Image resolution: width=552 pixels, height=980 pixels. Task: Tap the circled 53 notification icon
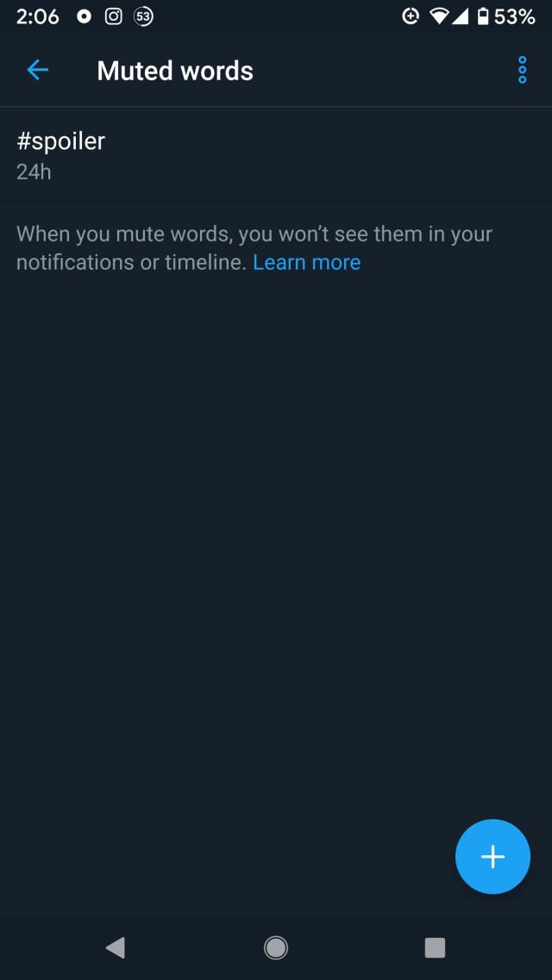coord(144,17)
